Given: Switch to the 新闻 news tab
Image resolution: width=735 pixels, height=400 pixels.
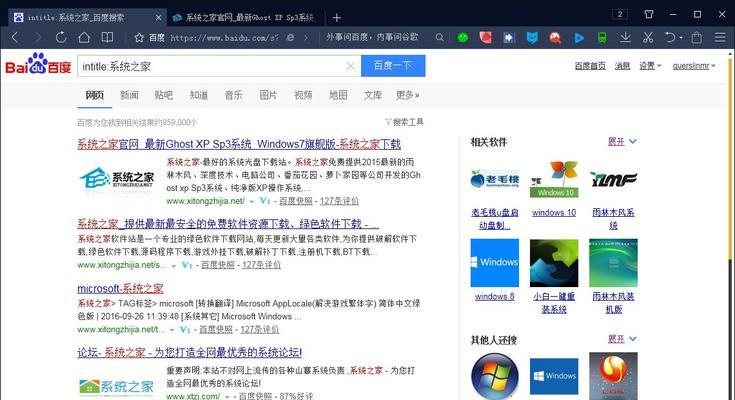Looking at the screenshot, I should click(129, 95).
